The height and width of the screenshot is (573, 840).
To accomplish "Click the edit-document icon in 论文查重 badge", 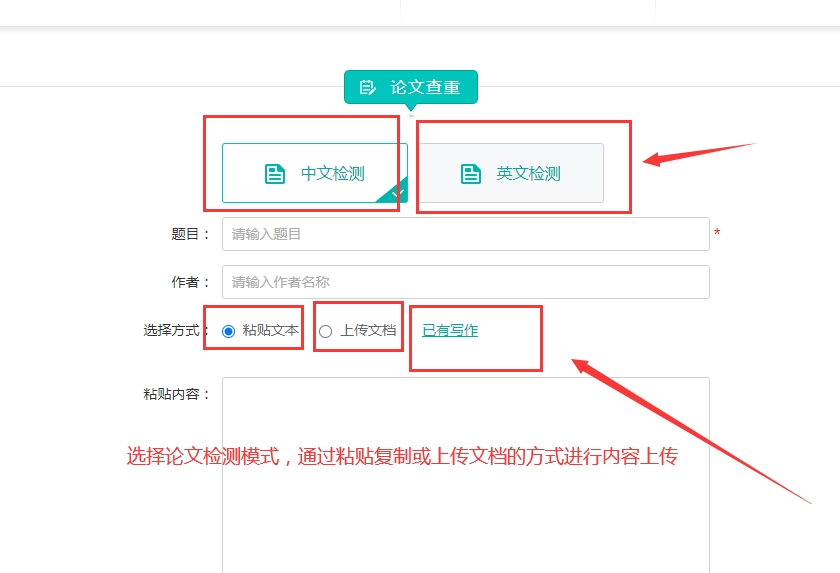I will (x=367, y=87).
